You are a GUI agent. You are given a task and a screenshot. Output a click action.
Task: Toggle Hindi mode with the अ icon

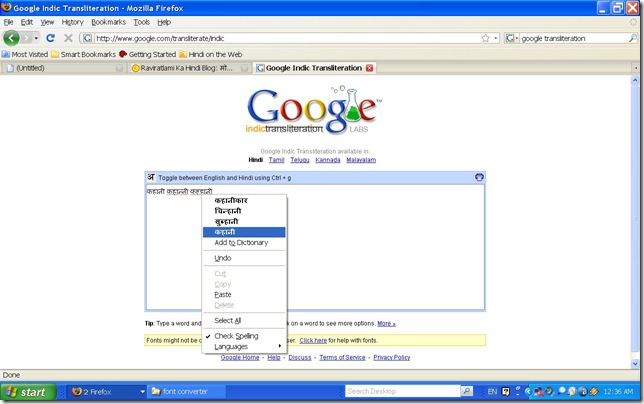(x=151, y=177)
